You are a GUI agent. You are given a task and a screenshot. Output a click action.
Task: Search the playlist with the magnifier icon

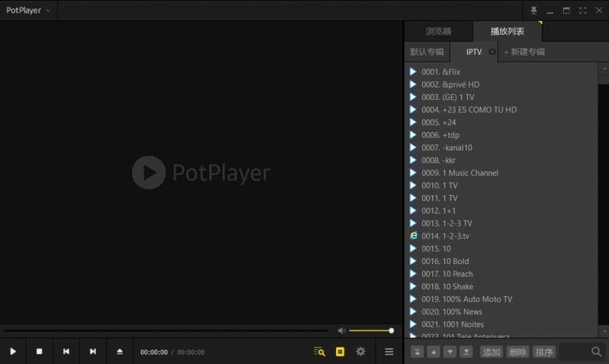[x=596, y=352]
